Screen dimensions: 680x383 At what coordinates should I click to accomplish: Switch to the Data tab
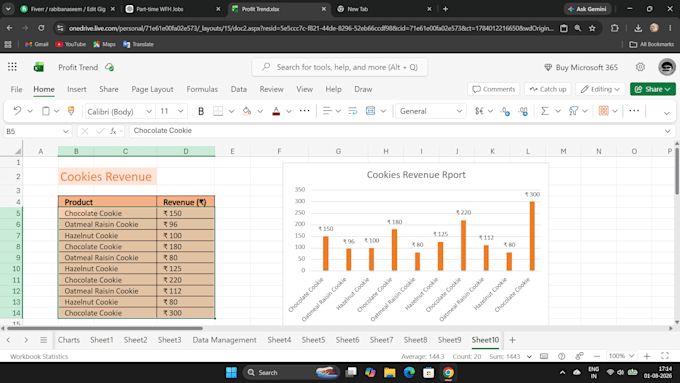click(239, 89)
